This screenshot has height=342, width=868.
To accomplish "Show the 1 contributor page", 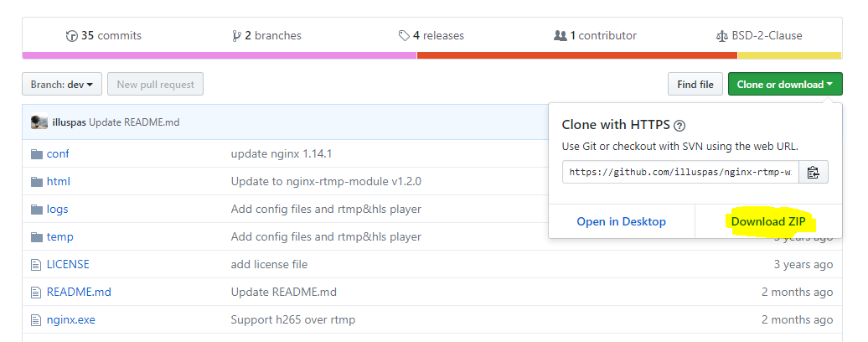I will [595, 35].
